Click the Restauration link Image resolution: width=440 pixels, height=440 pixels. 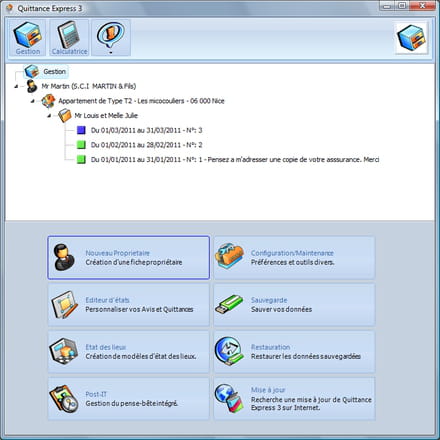pyautogui.click(x=270, y=347)
